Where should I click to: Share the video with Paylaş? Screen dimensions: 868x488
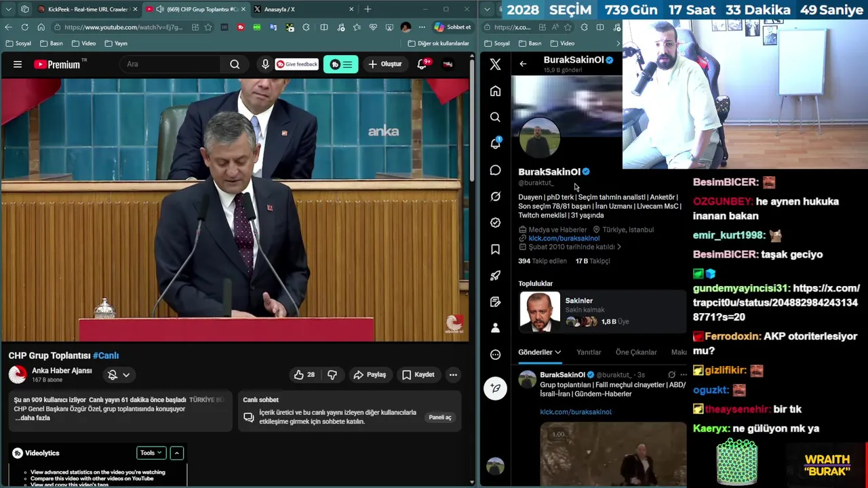[370, 375]
